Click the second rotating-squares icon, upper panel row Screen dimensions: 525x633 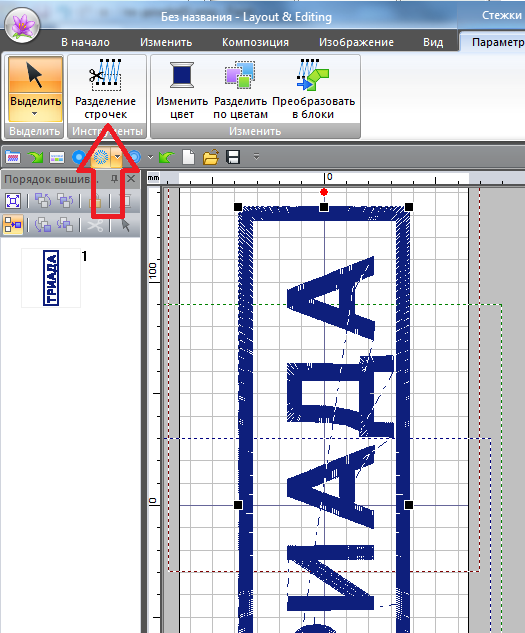click(65, 201)
